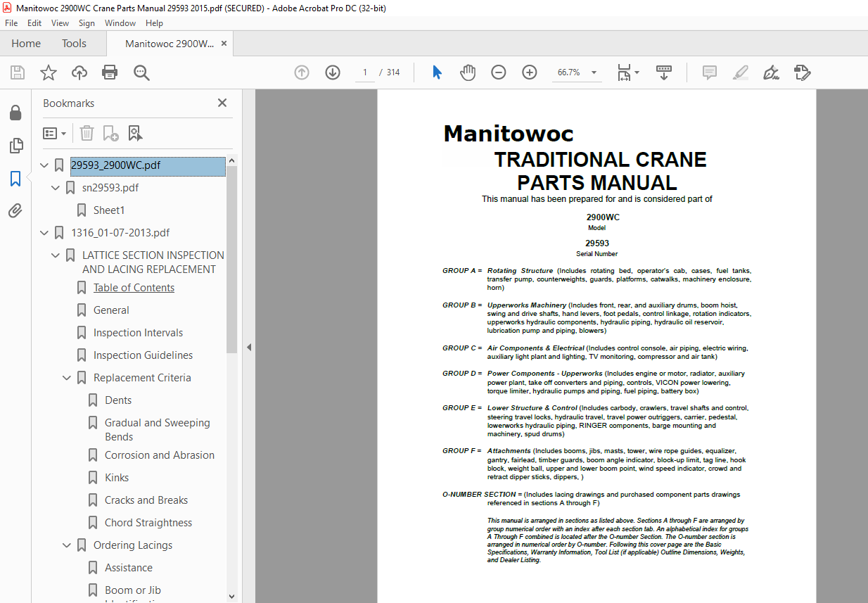Screen dimensions: 868x603
Task: Print the document using printer icon
Action: click(110, 72)
